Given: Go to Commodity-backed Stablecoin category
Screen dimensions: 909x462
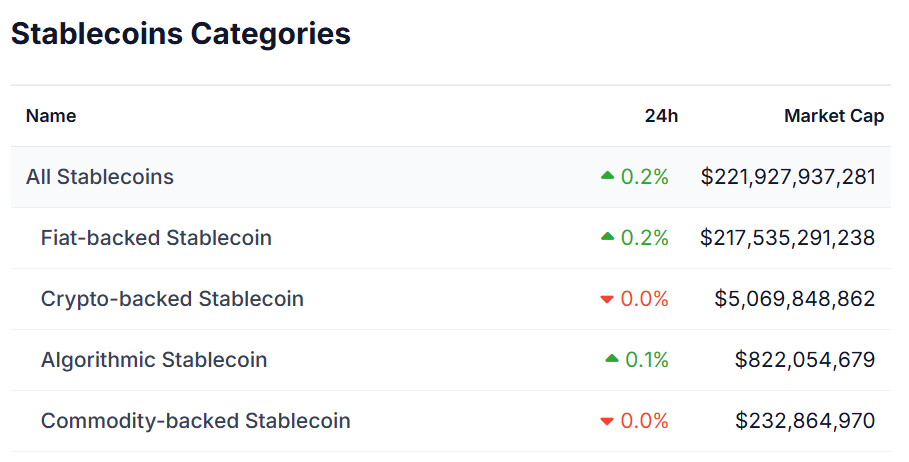Looking at the screenshot, I should [195, 421].
